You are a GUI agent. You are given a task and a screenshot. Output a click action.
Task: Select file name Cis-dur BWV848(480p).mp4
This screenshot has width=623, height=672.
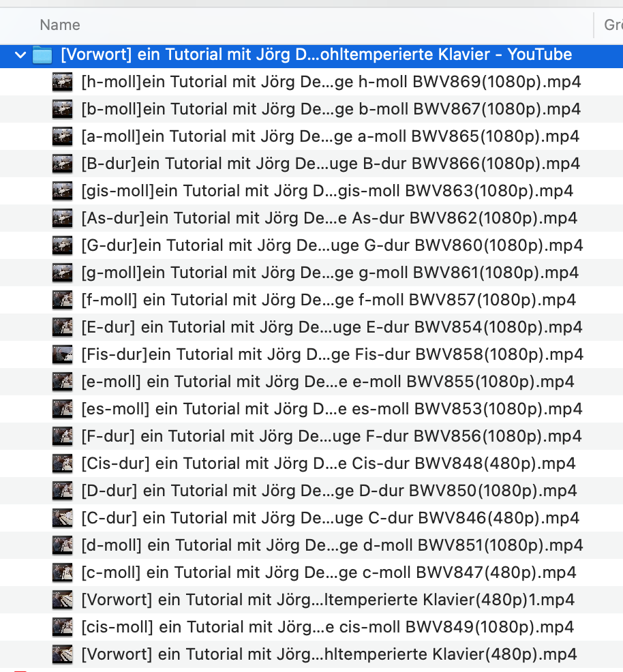(x=329, y=463)
